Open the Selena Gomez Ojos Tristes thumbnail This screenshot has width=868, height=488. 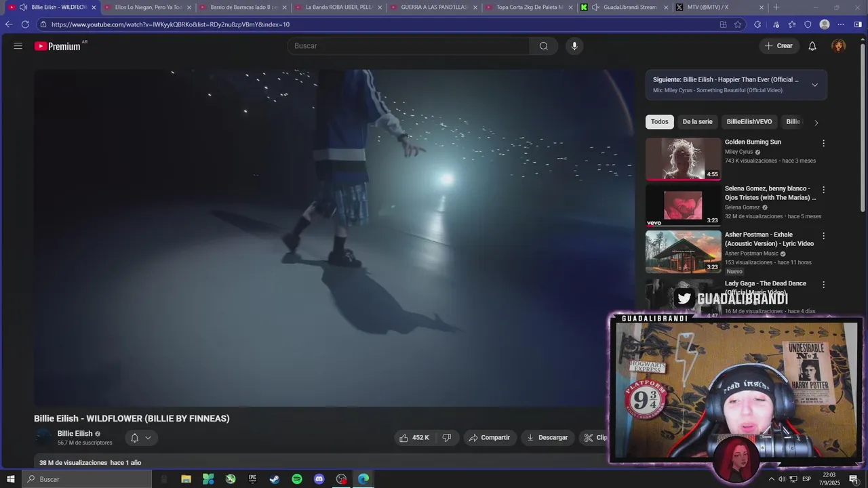coord(683,205)
